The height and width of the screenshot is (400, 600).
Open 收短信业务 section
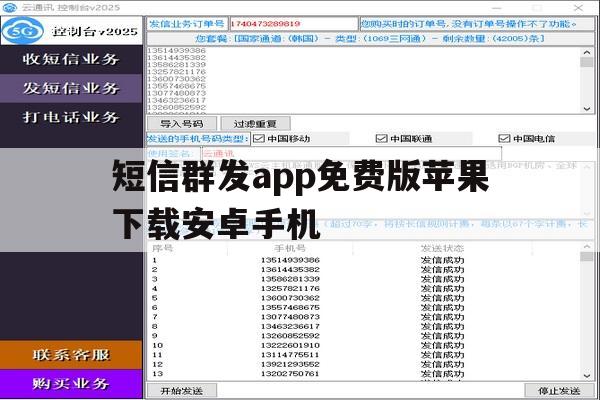click(x=71, y=59)
